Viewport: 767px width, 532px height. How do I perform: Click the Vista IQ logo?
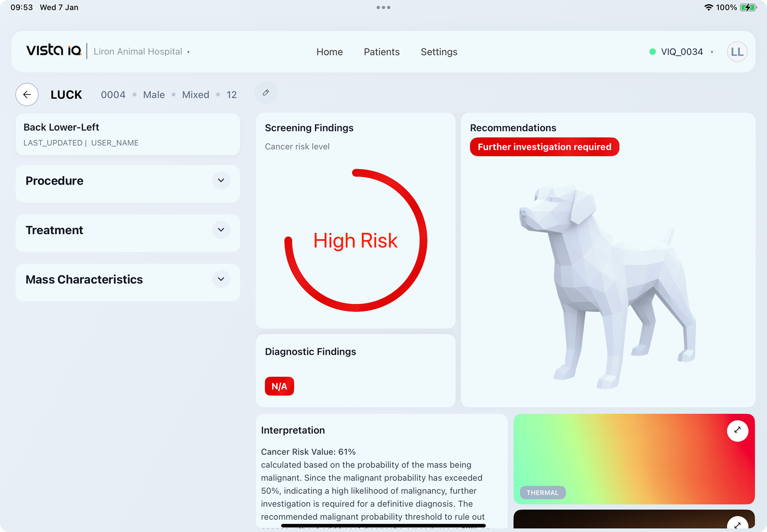point(54,50)
